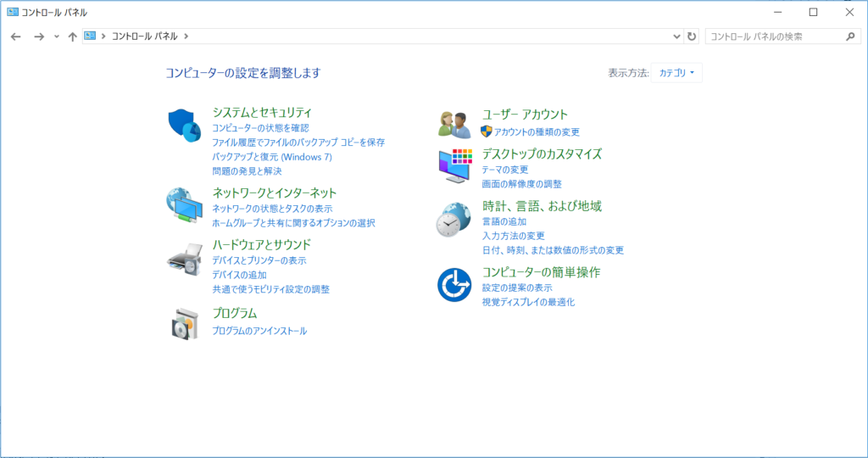This screenshot has height=458, width=868.
Task: Close the コントロール パネル window
Action: (849, 12)
